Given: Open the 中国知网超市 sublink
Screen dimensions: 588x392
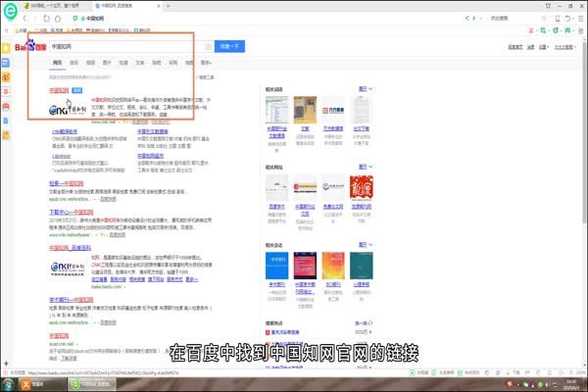Looking at the screenshot, I should 150,156.
